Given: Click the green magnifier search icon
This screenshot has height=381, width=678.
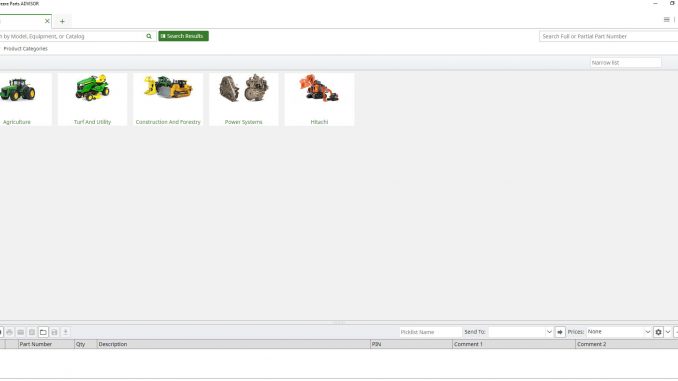Looking at the screenshot, I should 149,36.
